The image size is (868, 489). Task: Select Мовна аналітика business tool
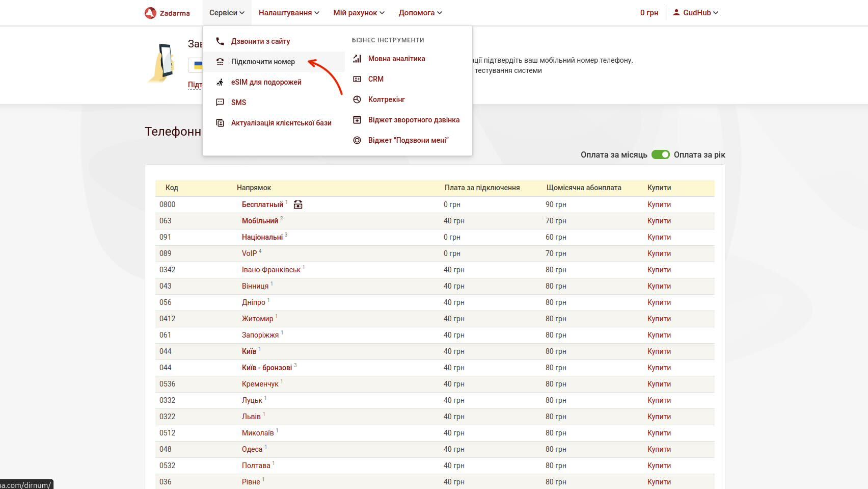pos(396,59)
